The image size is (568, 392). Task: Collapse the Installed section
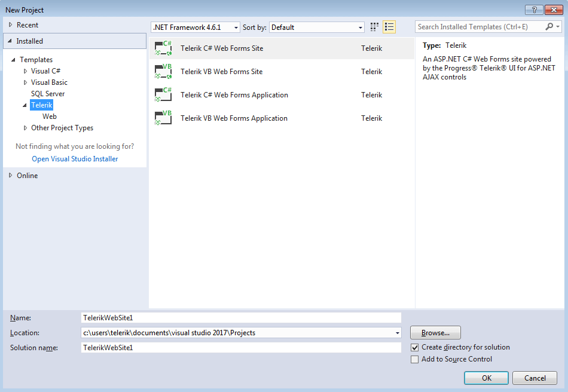point(10,41)
